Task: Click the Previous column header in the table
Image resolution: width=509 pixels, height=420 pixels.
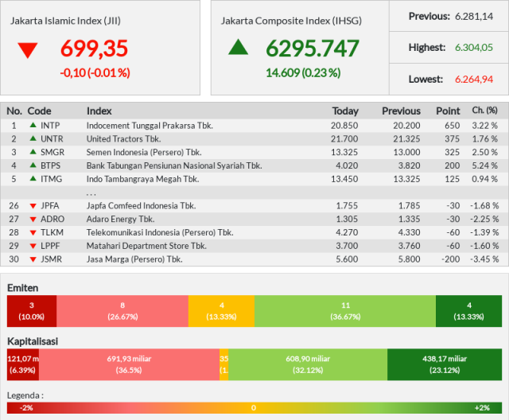Action: click(401, 111)
